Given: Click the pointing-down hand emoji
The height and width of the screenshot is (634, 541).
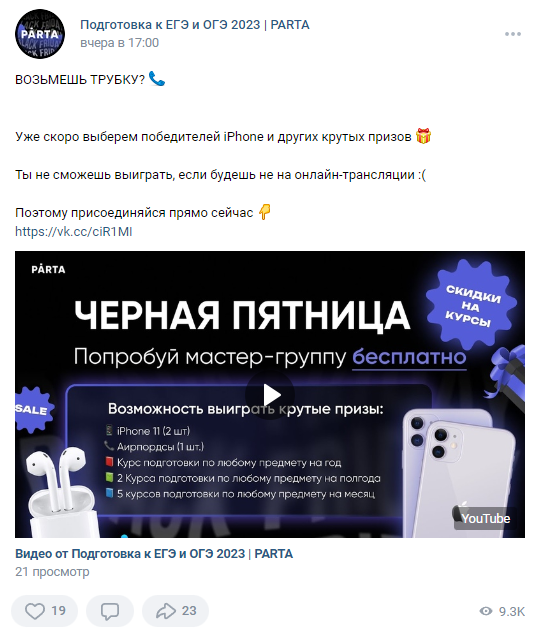Looking at the screenshot, I should tap(264, 212).
